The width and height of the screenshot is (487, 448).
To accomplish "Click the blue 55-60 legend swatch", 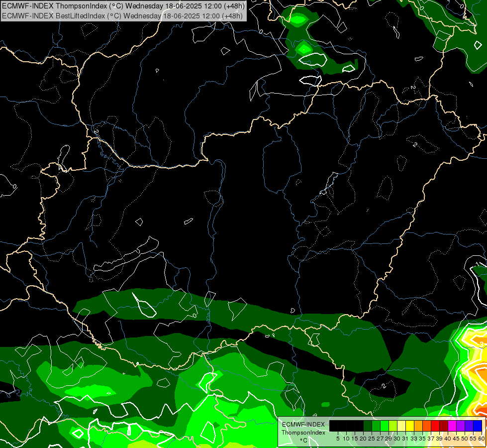I will (478, 426).
